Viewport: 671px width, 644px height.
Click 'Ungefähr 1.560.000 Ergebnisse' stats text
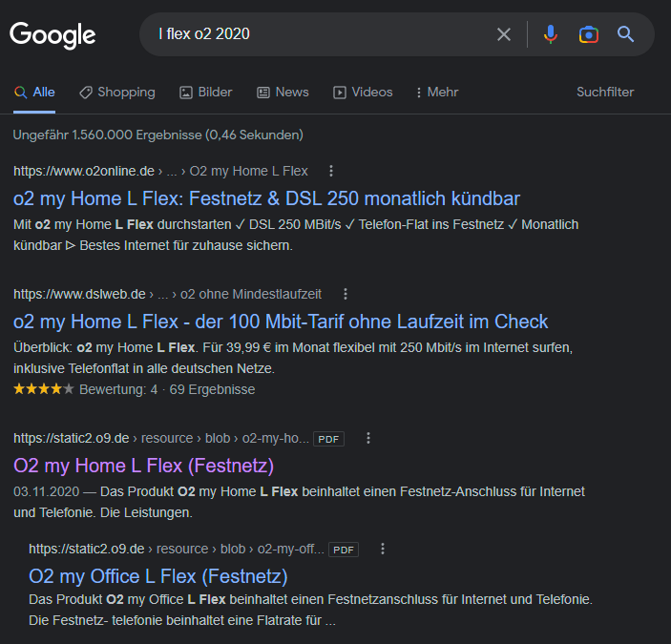(x=157, y=135)
